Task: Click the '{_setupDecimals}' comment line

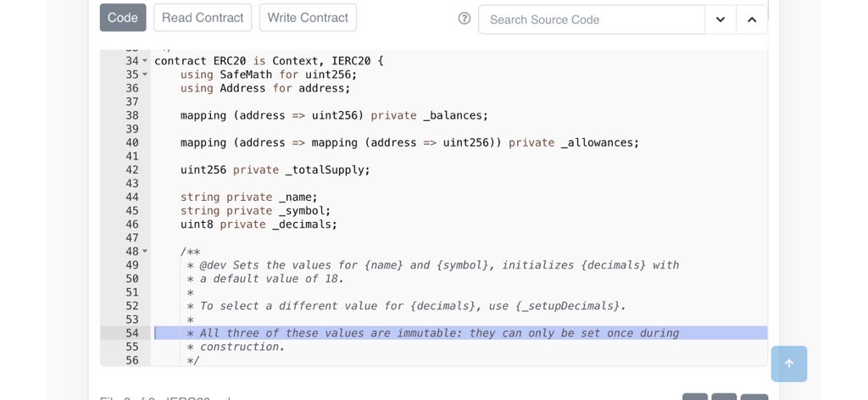Action: pos(407,306)
